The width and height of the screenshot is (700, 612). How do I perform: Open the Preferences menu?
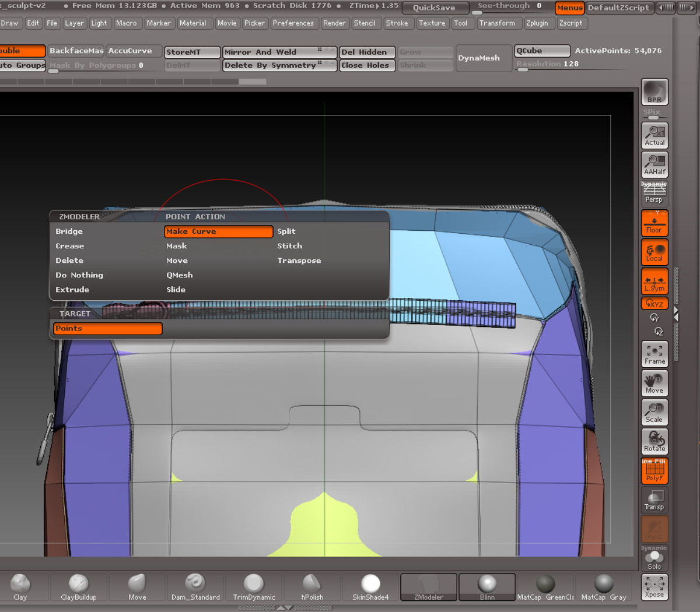tap(293, 23)
